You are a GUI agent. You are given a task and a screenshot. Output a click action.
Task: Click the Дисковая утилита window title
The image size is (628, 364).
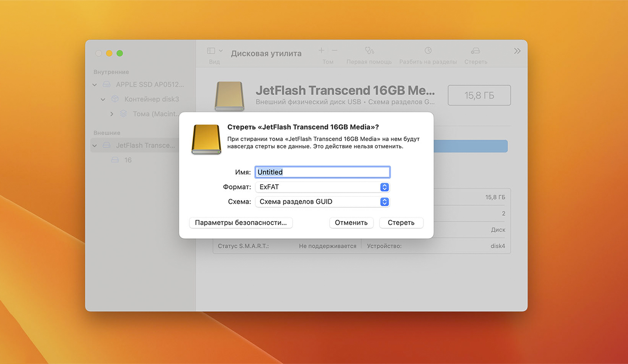pos(266,53)
